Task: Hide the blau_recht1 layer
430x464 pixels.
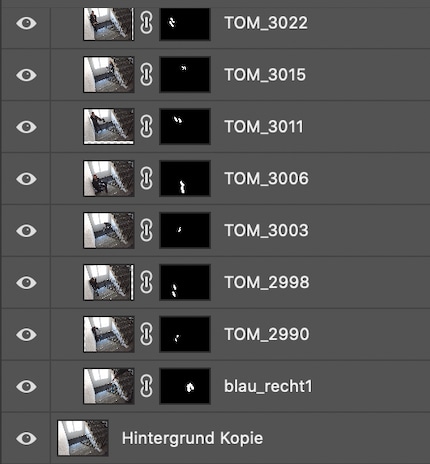Action: 26,386
